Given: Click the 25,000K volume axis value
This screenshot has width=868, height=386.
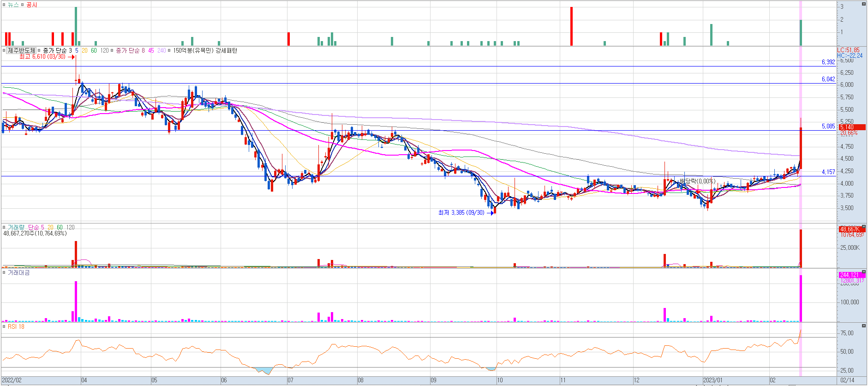Looking at the screenshot, I should [850, 248].
